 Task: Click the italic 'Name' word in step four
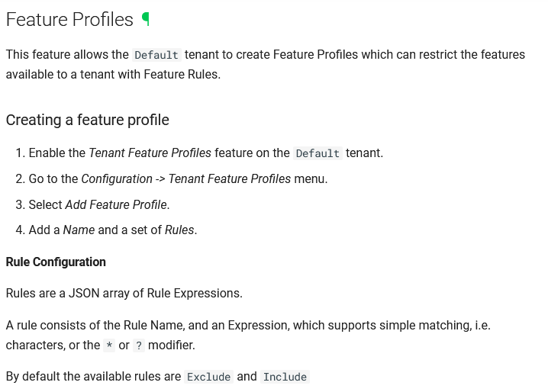(x=79, y=230)
